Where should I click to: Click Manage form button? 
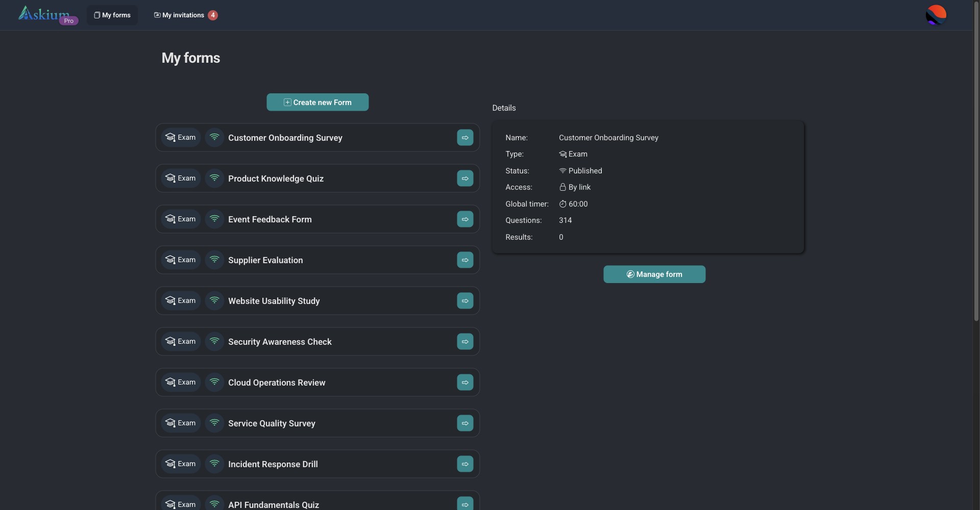click(654, 274)
